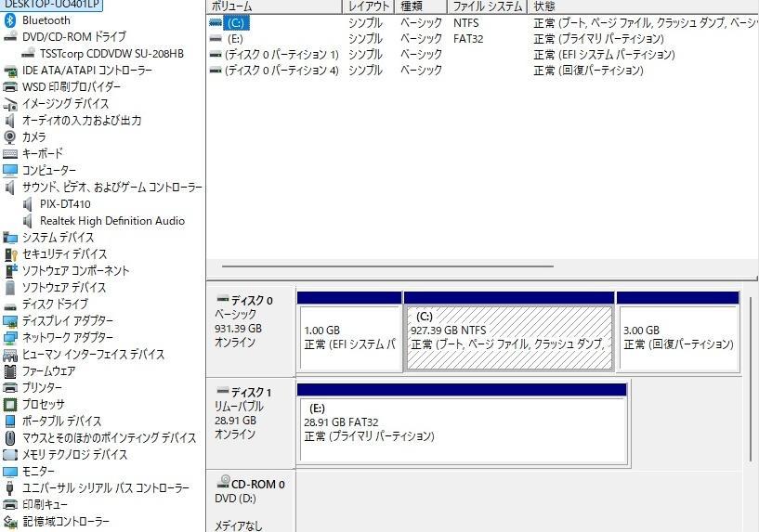
Task: Click the ソフトウェア デバイス icon
Action: click(9, 287)
